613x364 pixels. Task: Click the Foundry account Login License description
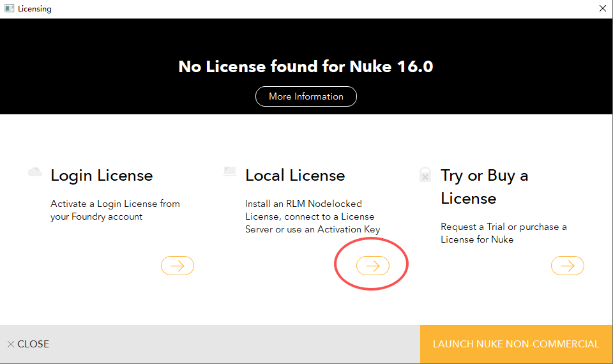click(115, 210)
